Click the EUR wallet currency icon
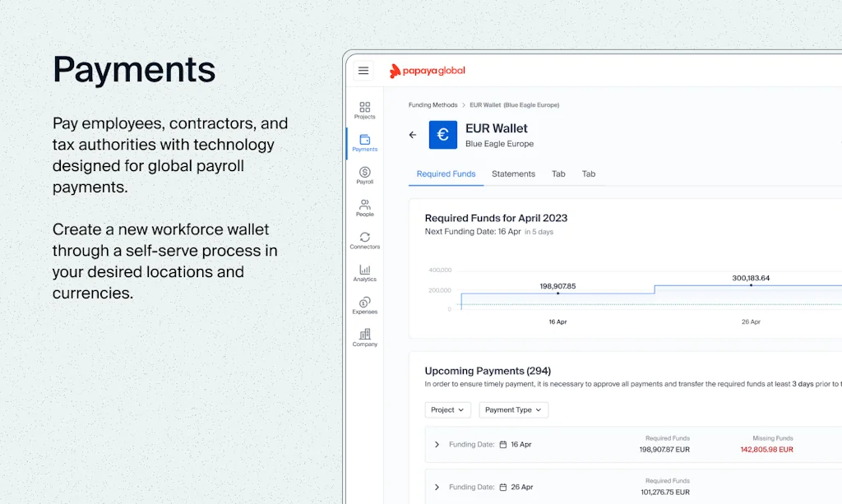The height and width of the screenshot is (504, 842). coord(442,135)
